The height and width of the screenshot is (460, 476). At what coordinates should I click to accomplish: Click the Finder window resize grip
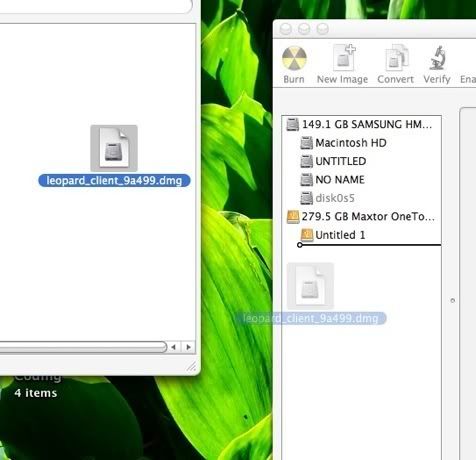pos(192,367)
